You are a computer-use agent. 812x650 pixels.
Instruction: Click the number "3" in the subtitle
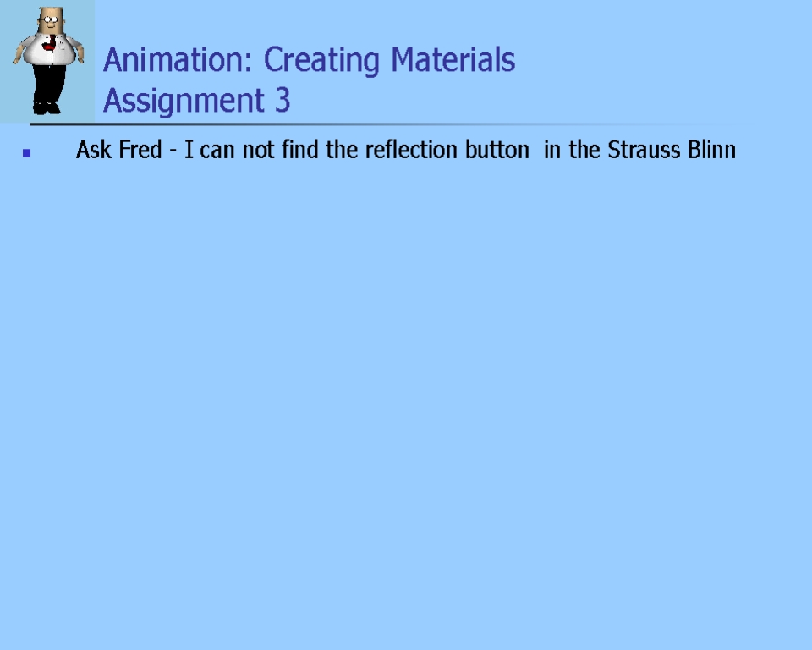point(283,101)
